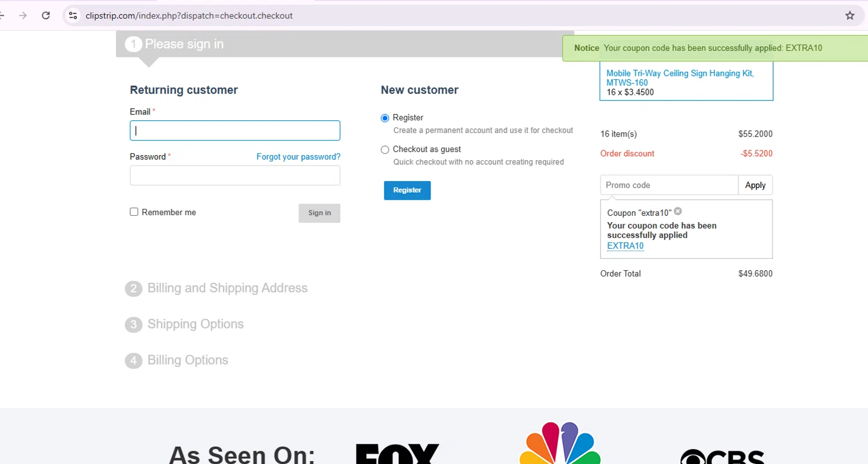
Task: Click the Please sign in step header
Action: coord(345,44)
